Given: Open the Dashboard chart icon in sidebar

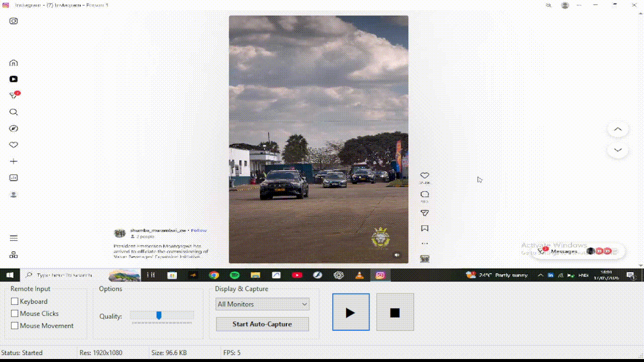Looking at the screenshot, I should 14,178.
